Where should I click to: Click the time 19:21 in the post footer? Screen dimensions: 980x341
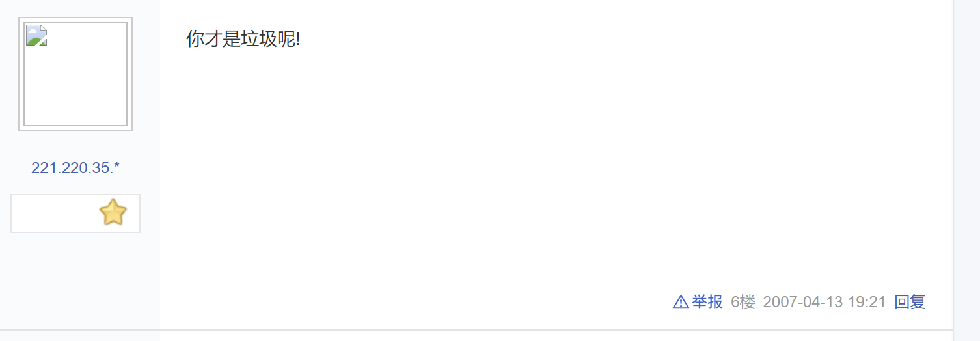click(867, 302)
